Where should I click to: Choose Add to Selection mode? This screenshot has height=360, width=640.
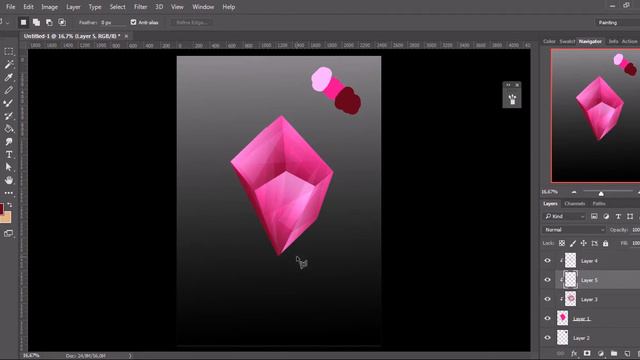[x=36, y=22]
